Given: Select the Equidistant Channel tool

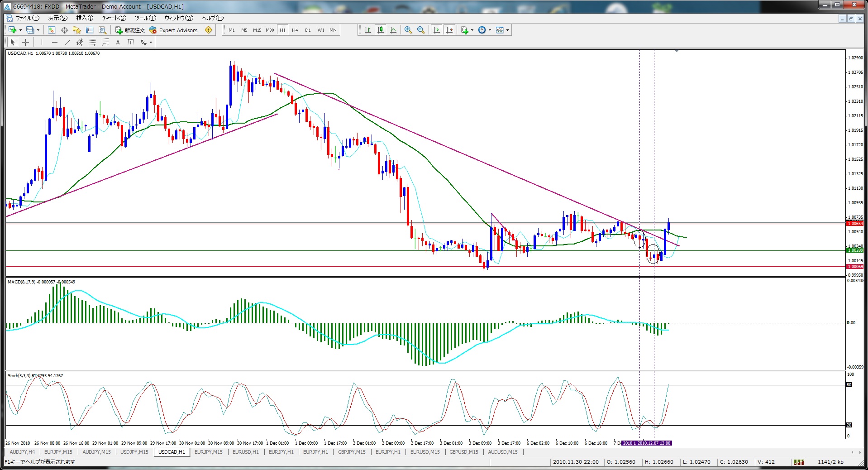Looking at the screenshot, I should pos(80,43).
